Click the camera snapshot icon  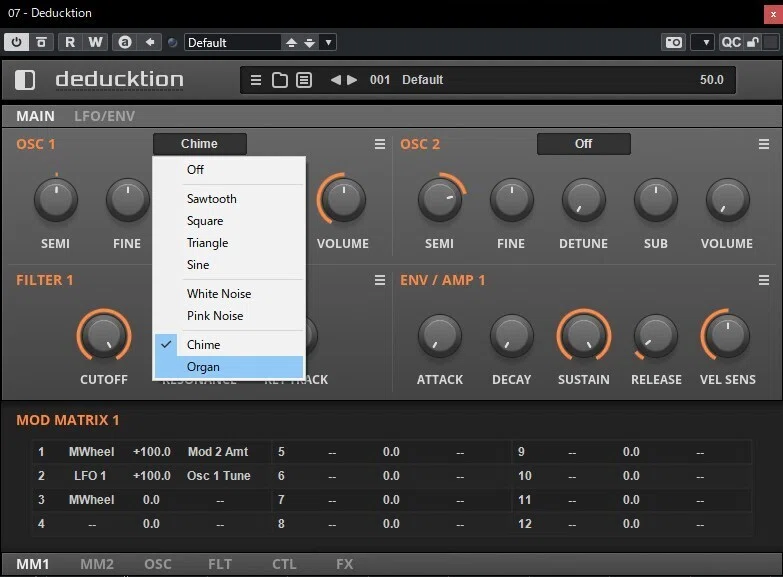pos(674,42)
